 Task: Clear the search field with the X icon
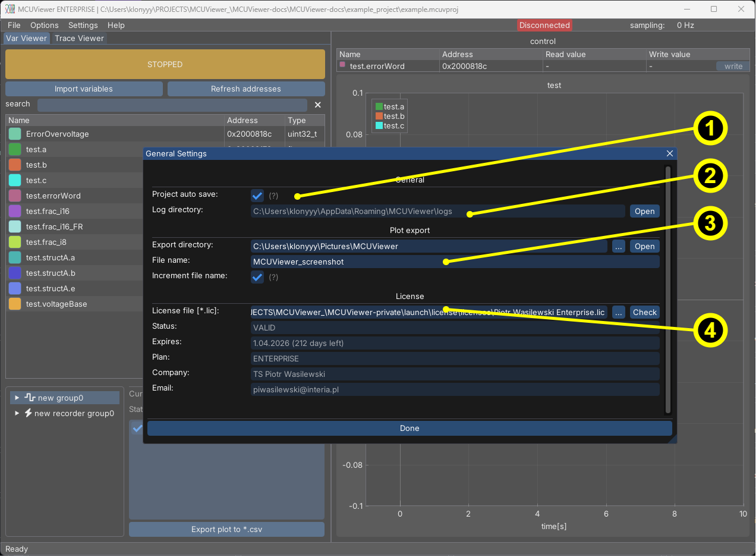[x=317, y=105]
